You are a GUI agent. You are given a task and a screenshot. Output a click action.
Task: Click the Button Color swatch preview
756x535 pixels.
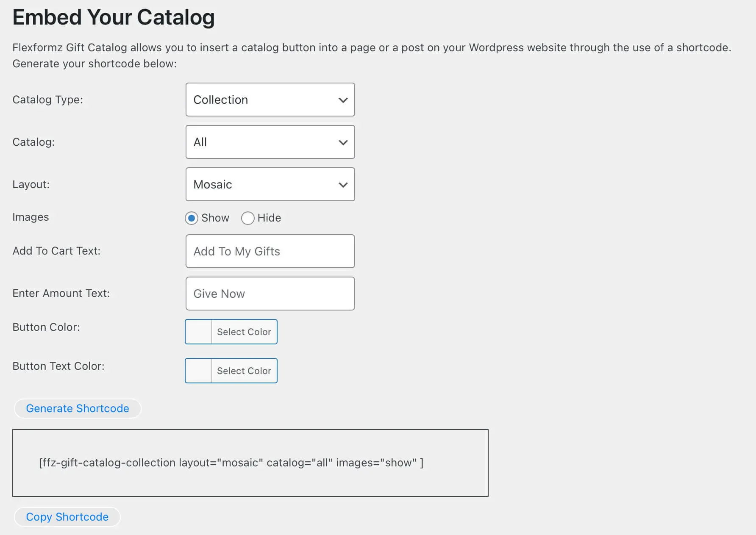tap(198, 332)
